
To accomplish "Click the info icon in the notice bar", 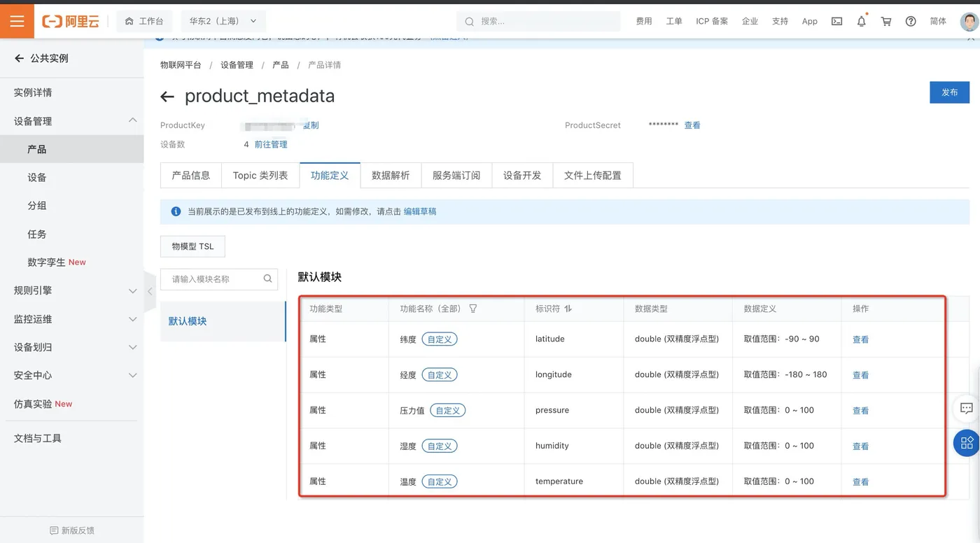I will click(176, 211).
